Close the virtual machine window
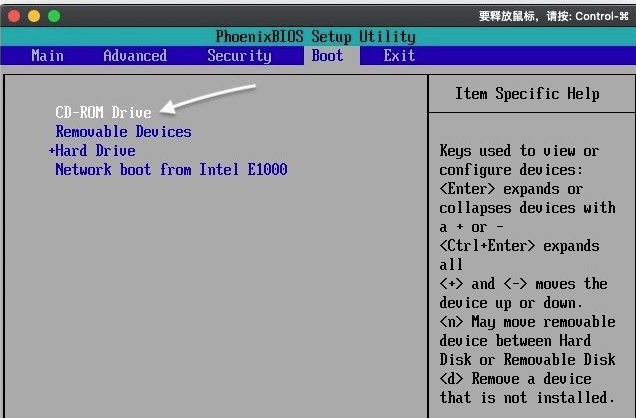Screen dimensions: 636x418 click(14, 16)
